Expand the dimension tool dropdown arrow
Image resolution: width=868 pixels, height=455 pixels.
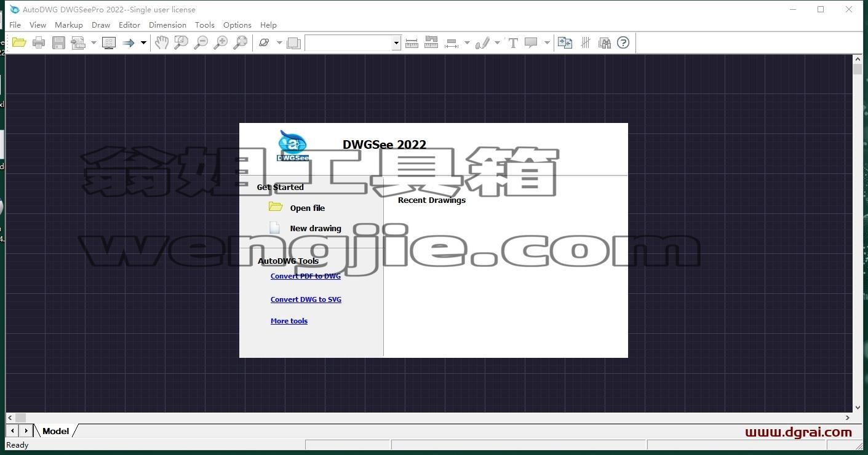coord(467,42)
